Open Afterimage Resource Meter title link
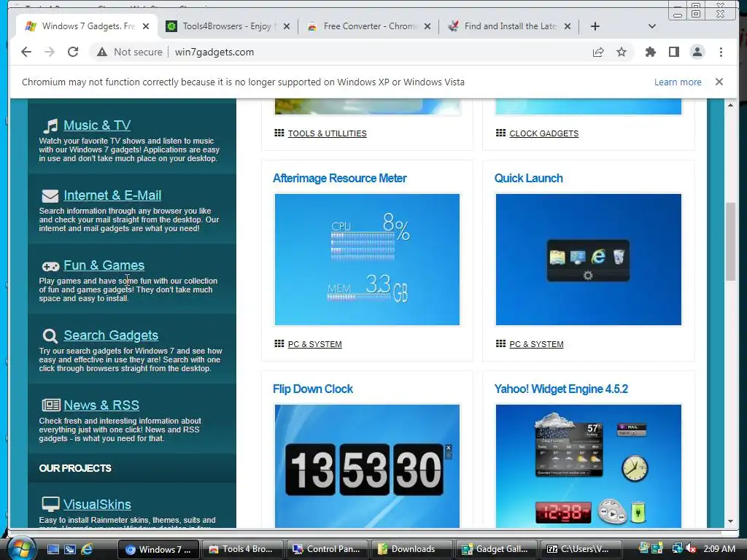The width and height of the screenshot is (747, 560). [x=340, y=178]
